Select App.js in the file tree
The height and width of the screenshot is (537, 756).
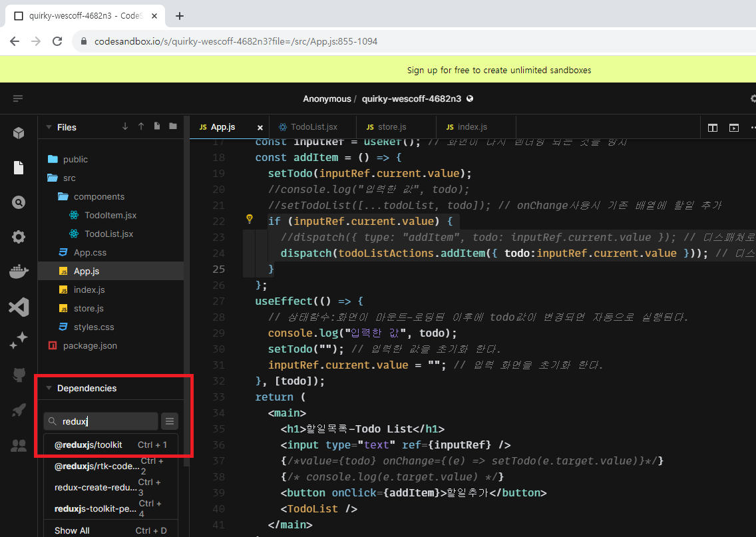(x=110, y=271)
